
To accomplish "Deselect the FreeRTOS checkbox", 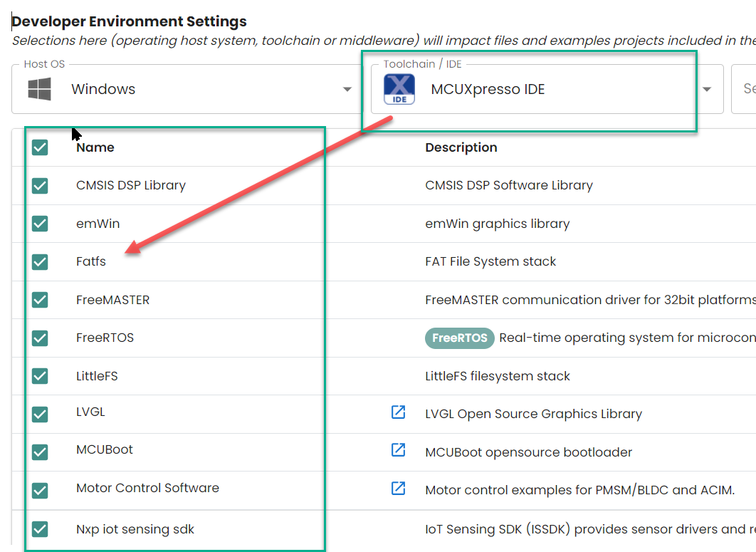I will click(40, 338).
